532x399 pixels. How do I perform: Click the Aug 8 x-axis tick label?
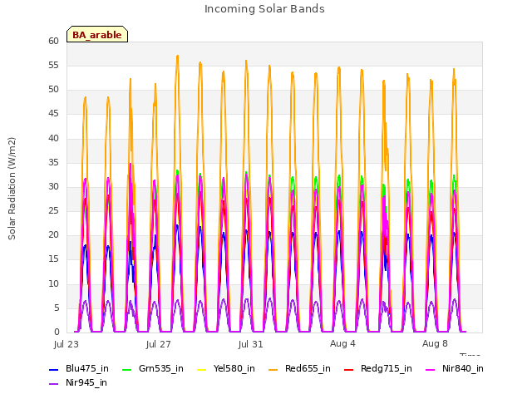(x=435, y=343)
